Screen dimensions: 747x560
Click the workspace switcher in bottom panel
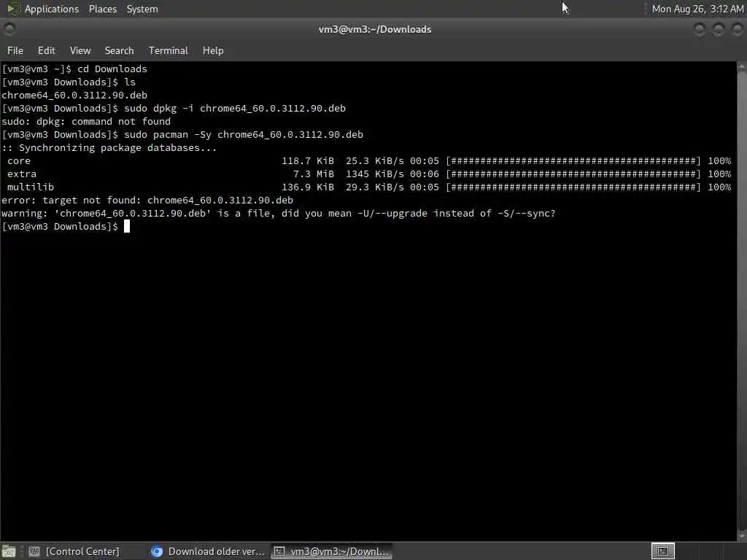662,551
